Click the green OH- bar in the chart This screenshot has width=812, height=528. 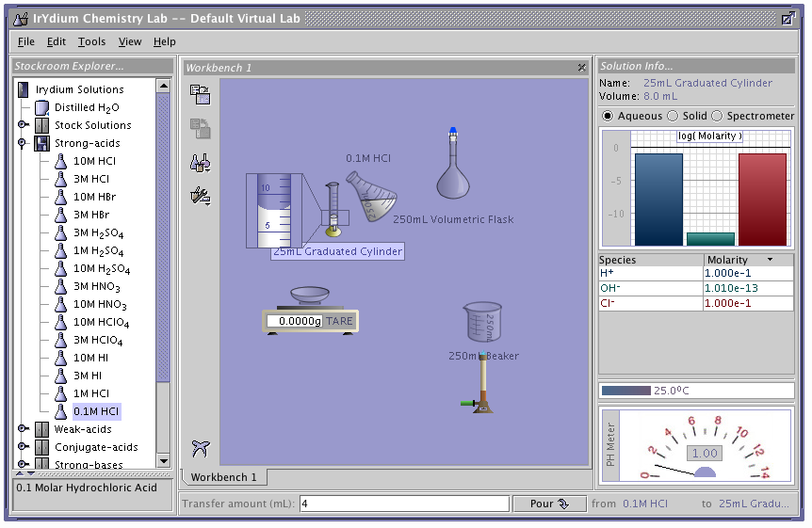pyautogui.click(x=710, y=239)
